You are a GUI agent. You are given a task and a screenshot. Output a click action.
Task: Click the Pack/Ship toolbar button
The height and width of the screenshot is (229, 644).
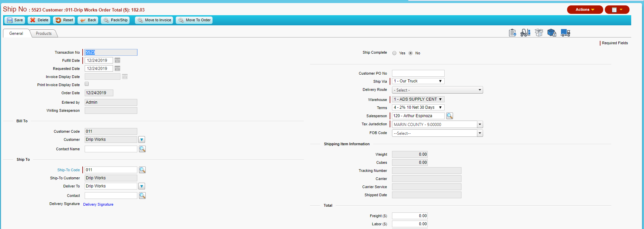[116, 20]
